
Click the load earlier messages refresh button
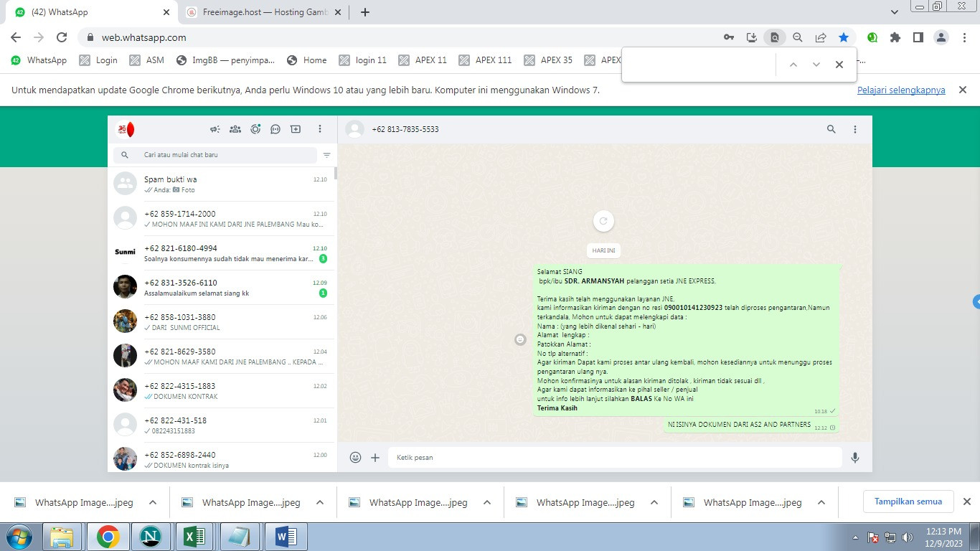click(x=603, y=221)
